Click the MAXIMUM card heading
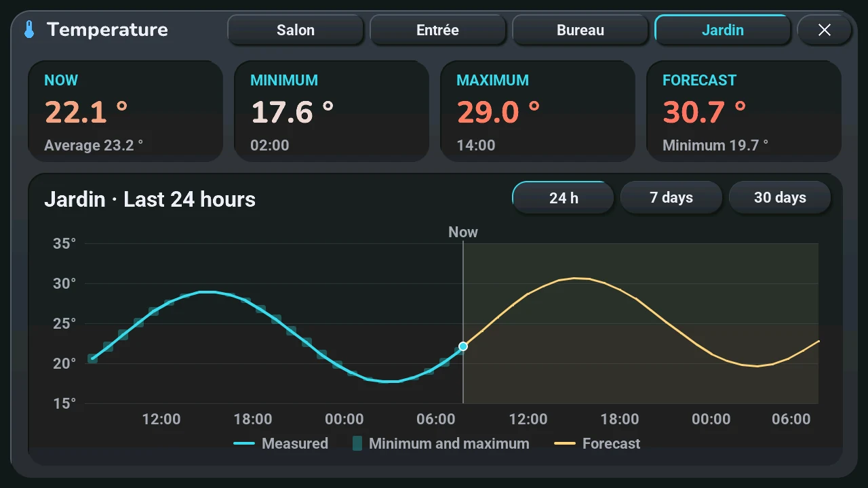The height and width of the screenshot is (488, 868). pyautogui.click(x=493, y=80)
